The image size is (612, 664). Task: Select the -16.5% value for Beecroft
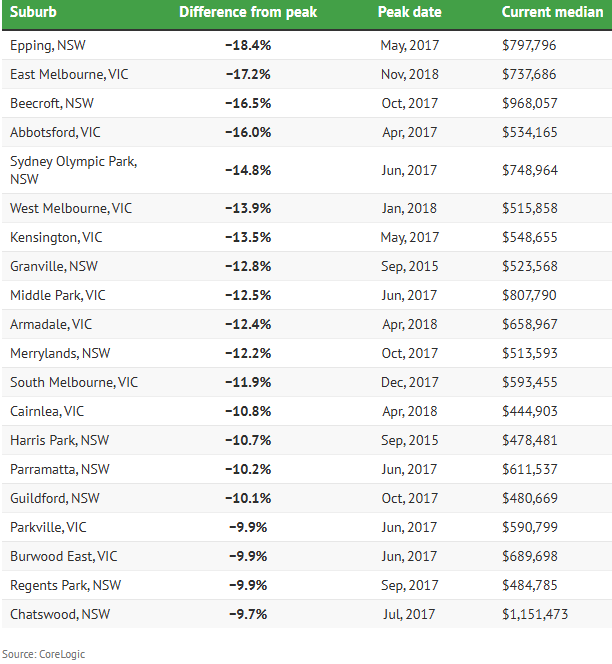click(248, 103)
